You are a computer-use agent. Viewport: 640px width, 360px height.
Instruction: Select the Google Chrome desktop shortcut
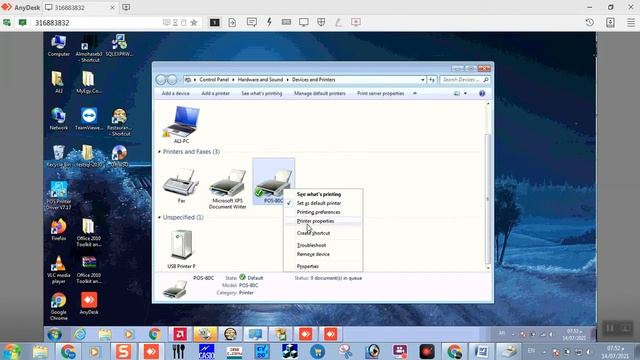(58, 306)
